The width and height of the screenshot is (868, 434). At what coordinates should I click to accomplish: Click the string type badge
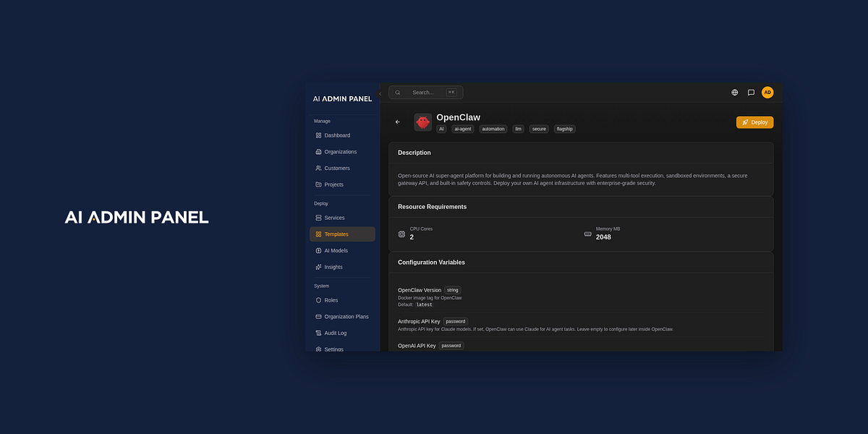[452, 290]
